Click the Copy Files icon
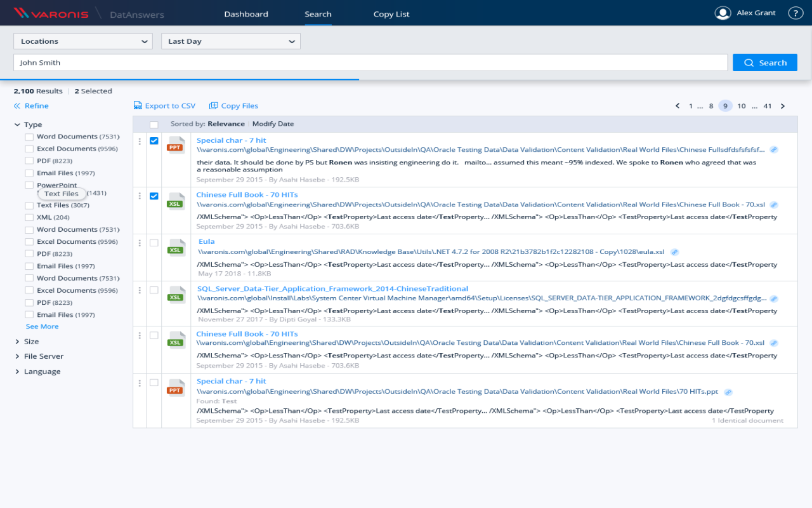 (214, 106)
